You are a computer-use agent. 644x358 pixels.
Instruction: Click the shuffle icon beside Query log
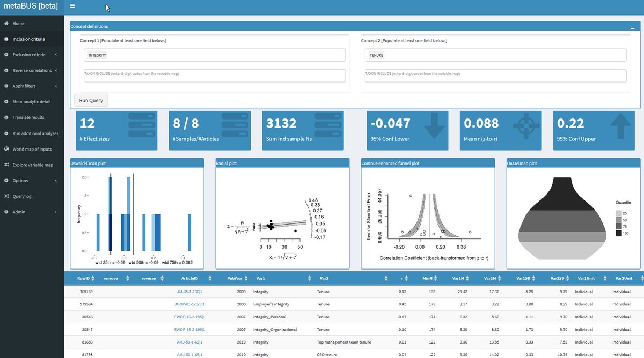(x=6, y=196)
